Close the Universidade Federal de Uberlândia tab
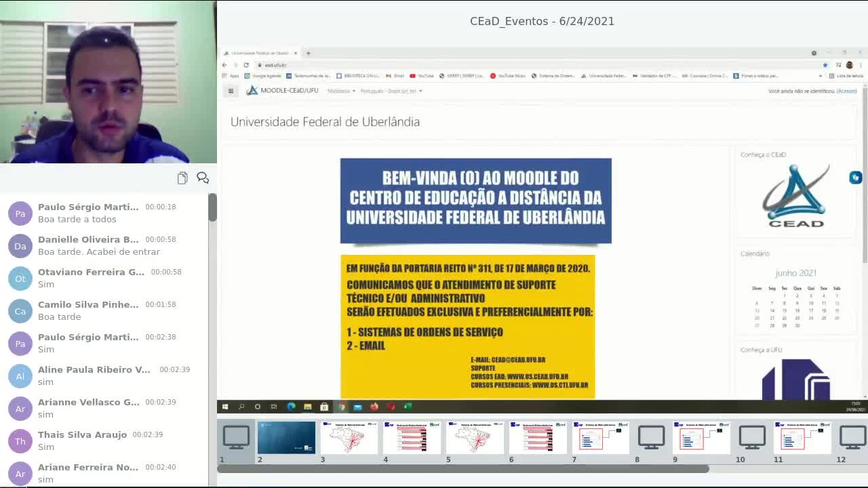The height and width of the screenshot is (488, 868). click(295, 53)
